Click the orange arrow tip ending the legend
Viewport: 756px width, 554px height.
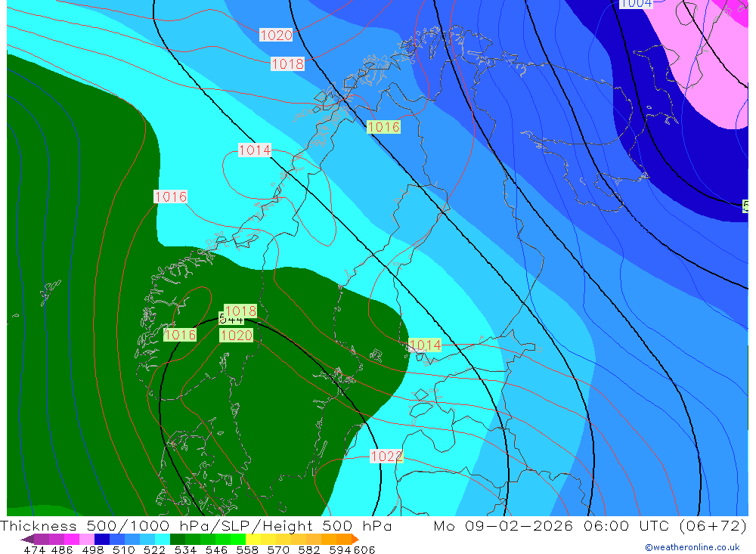point(355,540)
